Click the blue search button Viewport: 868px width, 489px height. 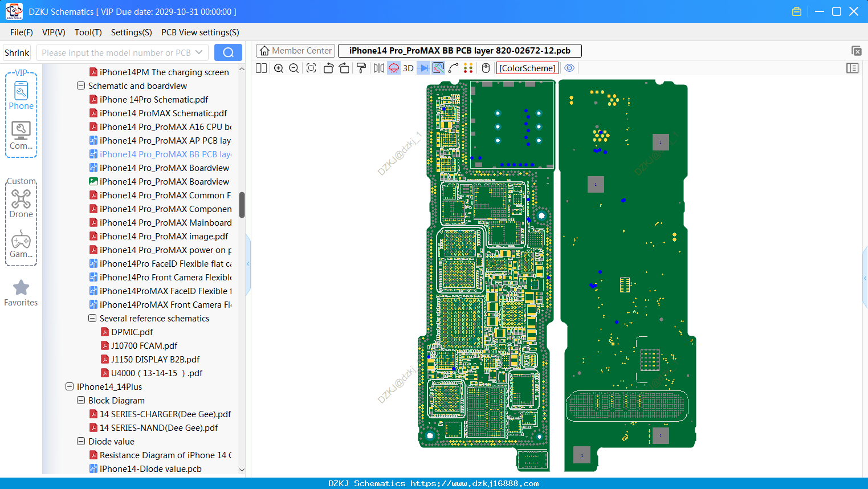click(x=228, y=52)
